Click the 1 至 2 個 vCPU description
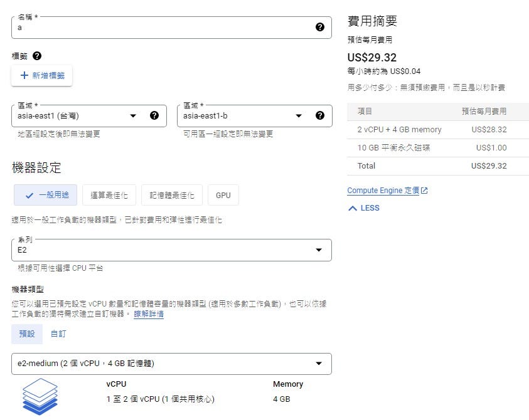The image size is (529, 420). (160, 399)
